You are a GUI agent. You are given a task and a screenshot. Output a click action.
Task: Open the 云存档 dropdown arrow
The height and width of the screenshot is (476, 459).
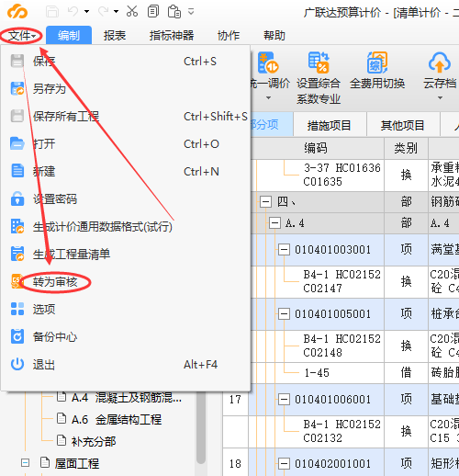pyautogui.click(x=440, y=98)
